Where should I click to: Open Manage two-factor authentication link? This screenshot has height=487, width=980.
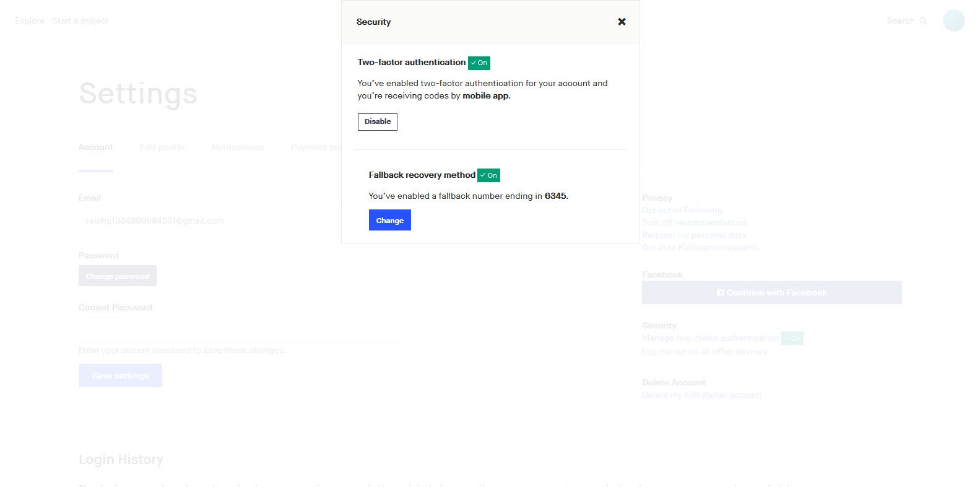coord(711,338)
